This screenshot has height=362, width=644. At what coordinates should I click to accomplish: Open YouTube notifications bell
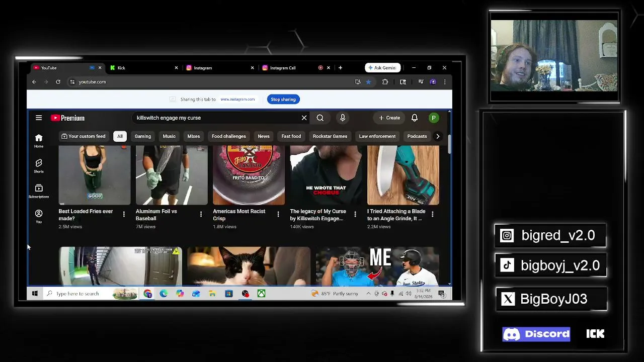click(415, 118)
